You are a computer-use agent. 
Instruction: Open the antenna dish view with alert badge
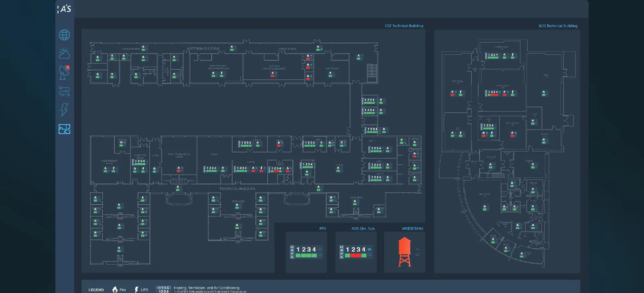point(64,72)
